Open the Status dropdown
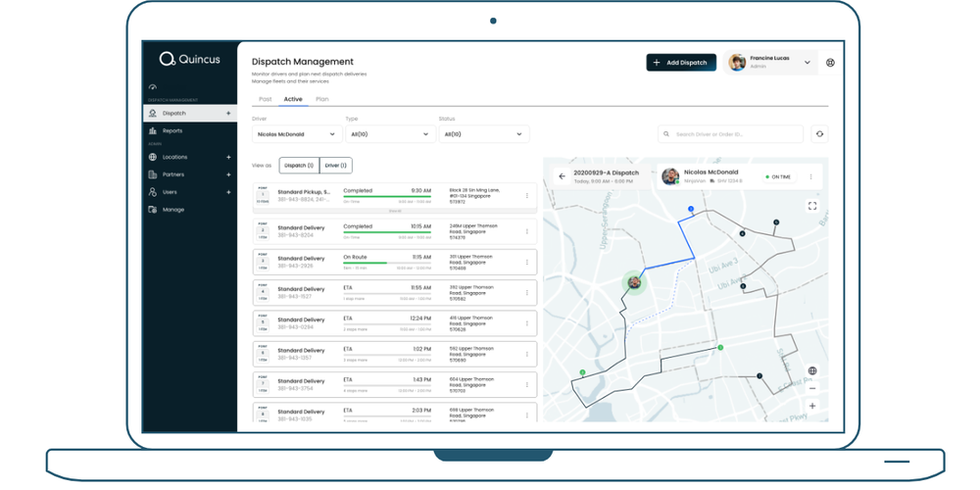 tap(484, 133)
